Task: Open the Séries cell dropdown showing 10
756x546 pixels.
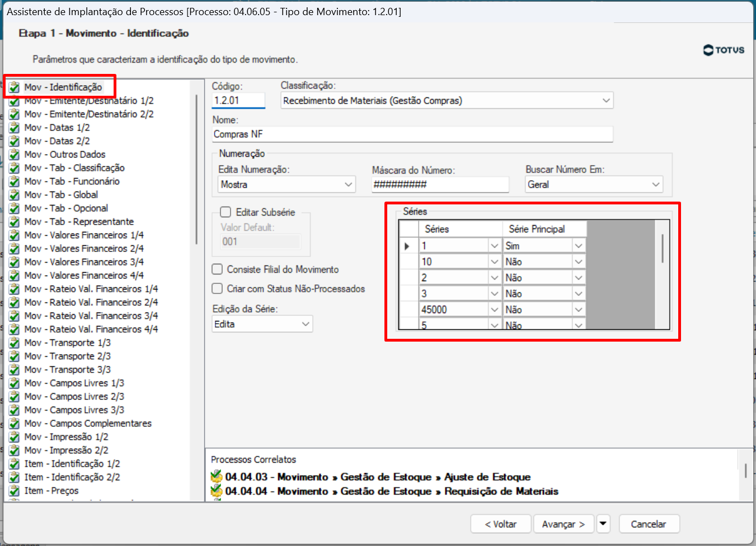Action: click(494, 262)
